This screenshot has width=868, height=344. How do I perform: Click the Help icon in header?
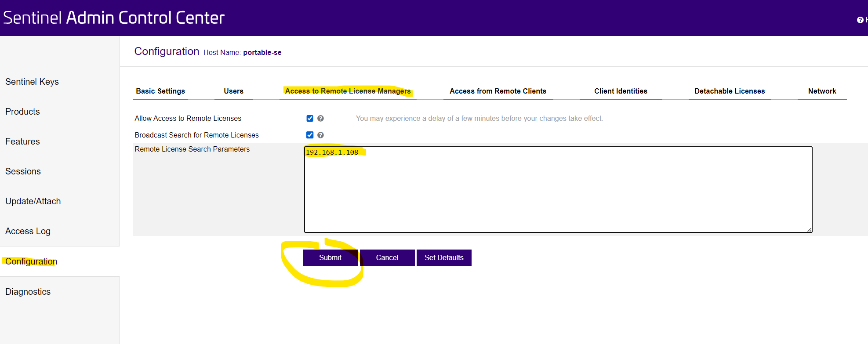[860, 20]
